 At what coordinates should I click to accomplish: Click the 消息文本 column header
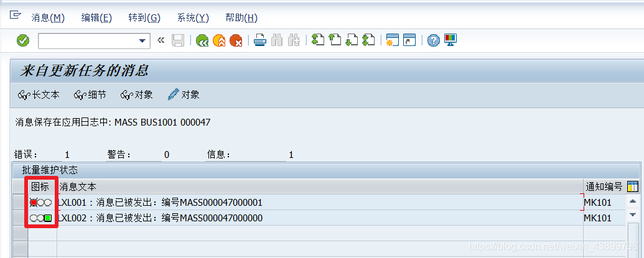pyautogui.click(x=320, y=187)
